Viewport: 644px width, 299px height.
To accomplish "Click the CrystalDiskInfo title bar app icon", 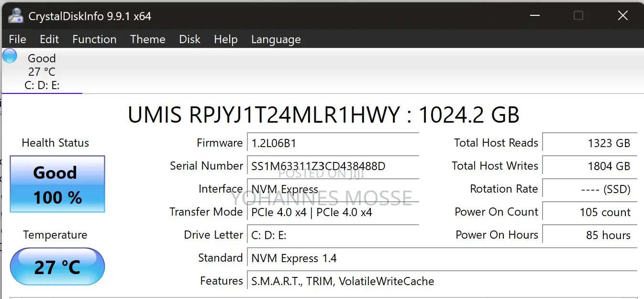I will point(15,16).
